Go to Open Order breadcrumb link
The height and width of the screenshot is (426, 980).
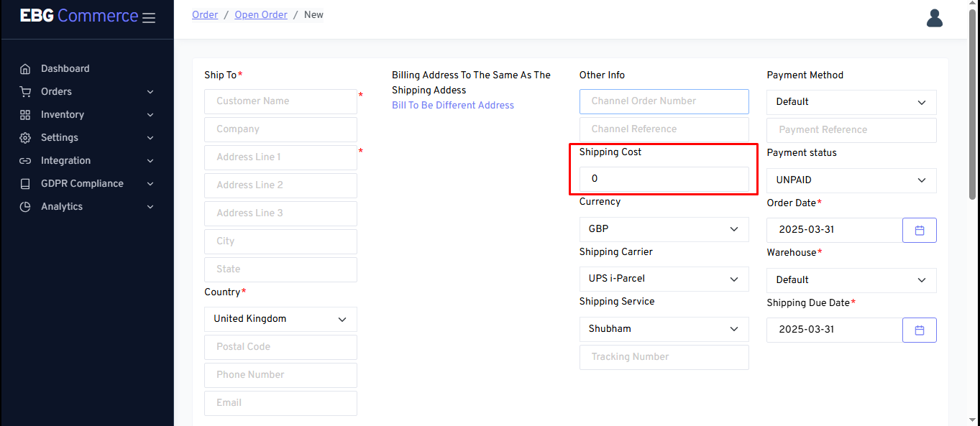point(261,15)
